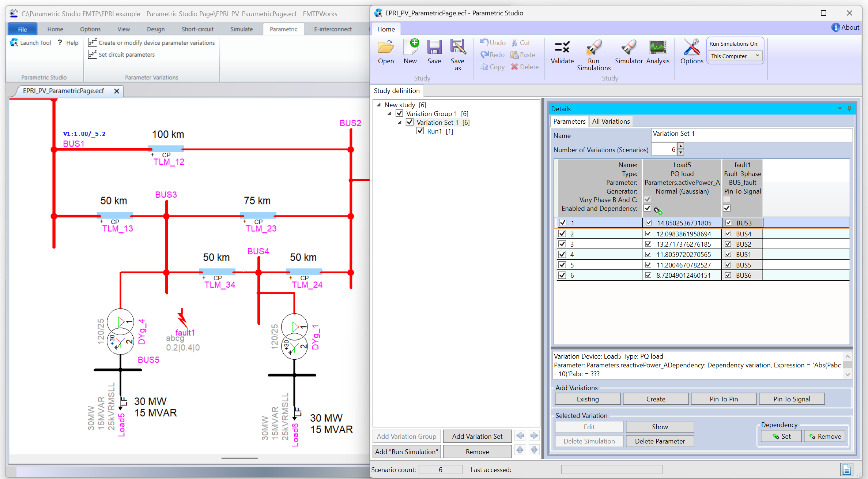The height and width of the screenshot is (479, 868).
Task: Click the Validate icon in ribbon
Action: (562, 48)
